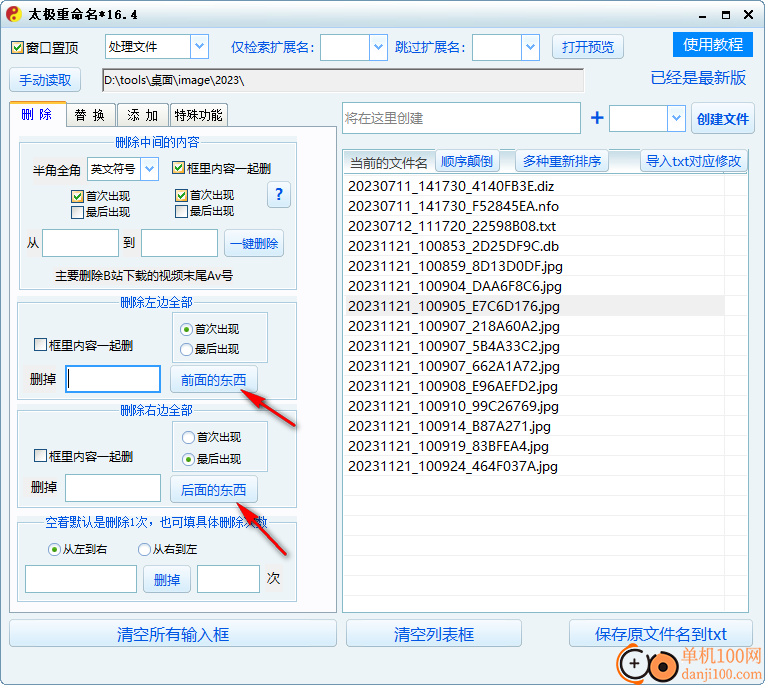Viewport: 765px width, 685px height.
Task: Click the 当前的文件名 column header
Action: 389,162
